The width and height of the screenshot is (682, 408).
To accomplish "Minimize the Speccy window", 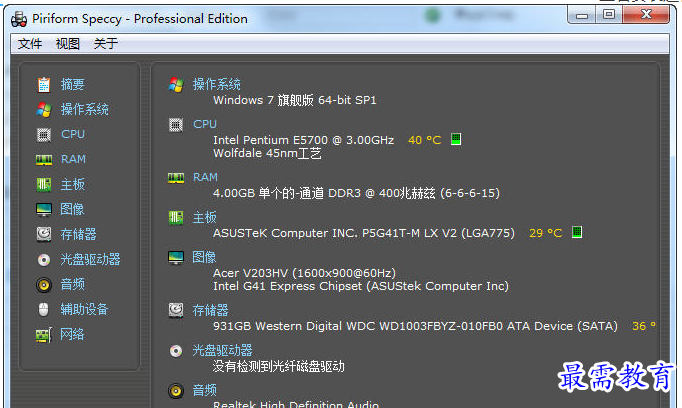I will point(582,16).
